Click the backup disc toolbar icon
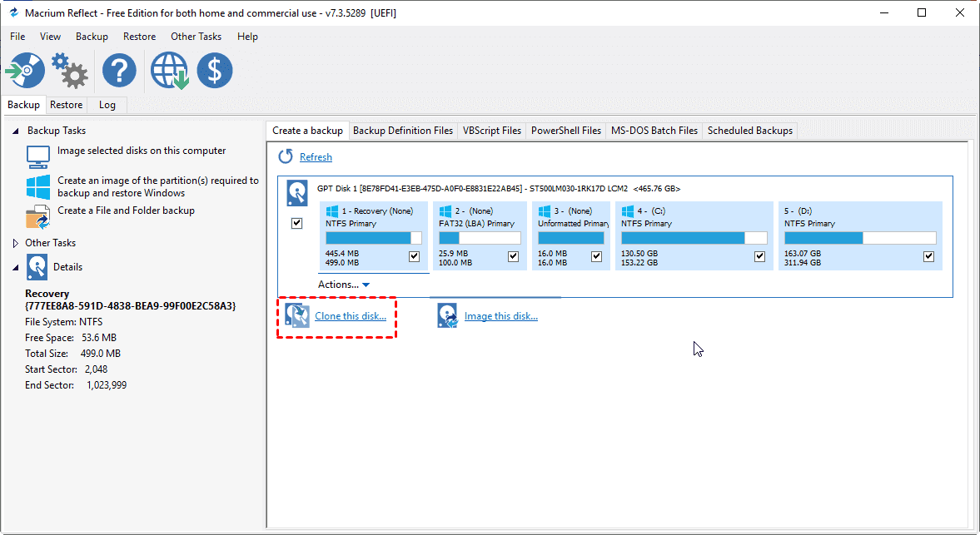Screen dimensions: 980x535 tap(26, 71)
